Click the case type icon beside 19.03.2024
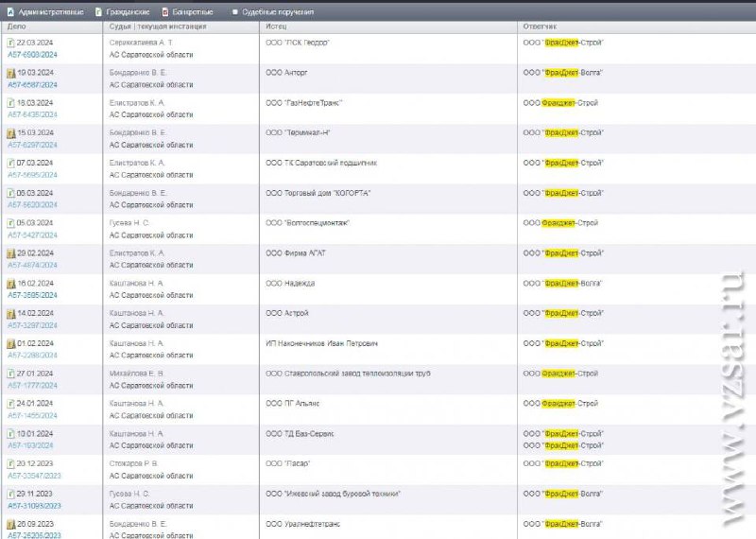The height and width of the screenshot is (539, 756). (11, 73)
